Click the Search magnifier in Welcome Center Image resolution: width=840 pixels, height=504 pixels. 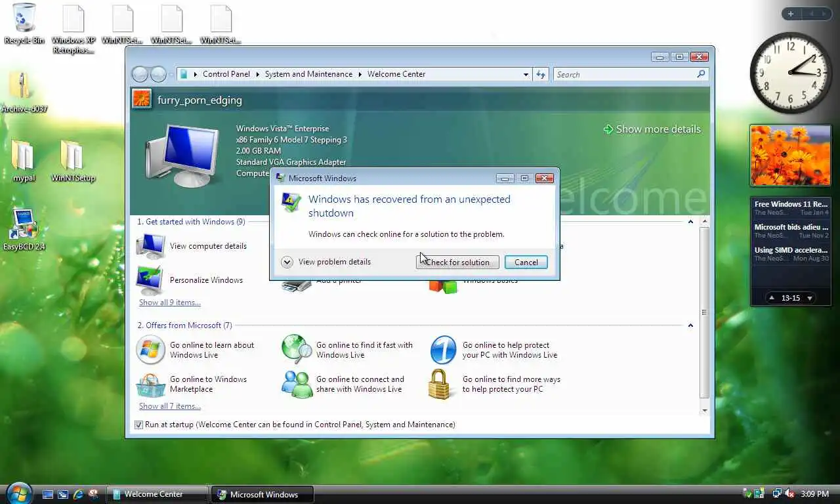point(701,74)
